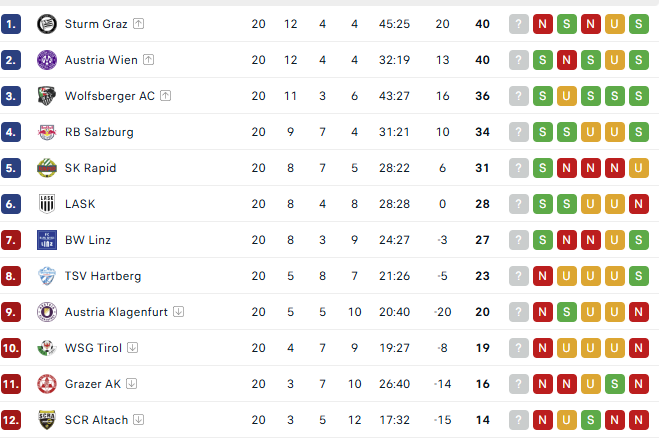Click the Wolfsberger AC team logo
The width and height of the screenshot is (664, 438).
pyautogui.click(x=46, y=96)
